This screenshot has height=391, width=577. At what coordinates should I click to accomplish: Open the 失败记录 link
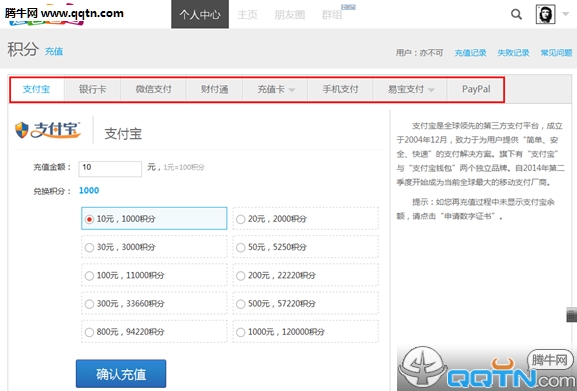coord(513,53)
